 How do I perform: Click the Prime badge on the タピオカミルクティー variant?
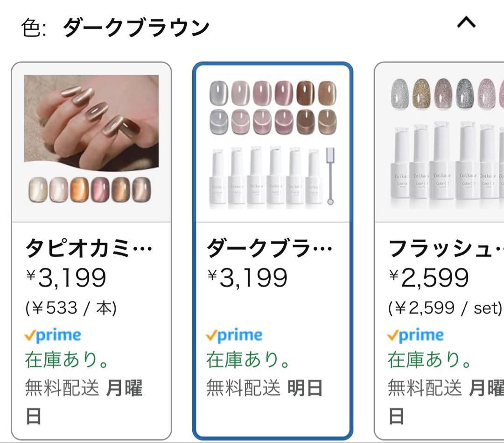(53, 334)
